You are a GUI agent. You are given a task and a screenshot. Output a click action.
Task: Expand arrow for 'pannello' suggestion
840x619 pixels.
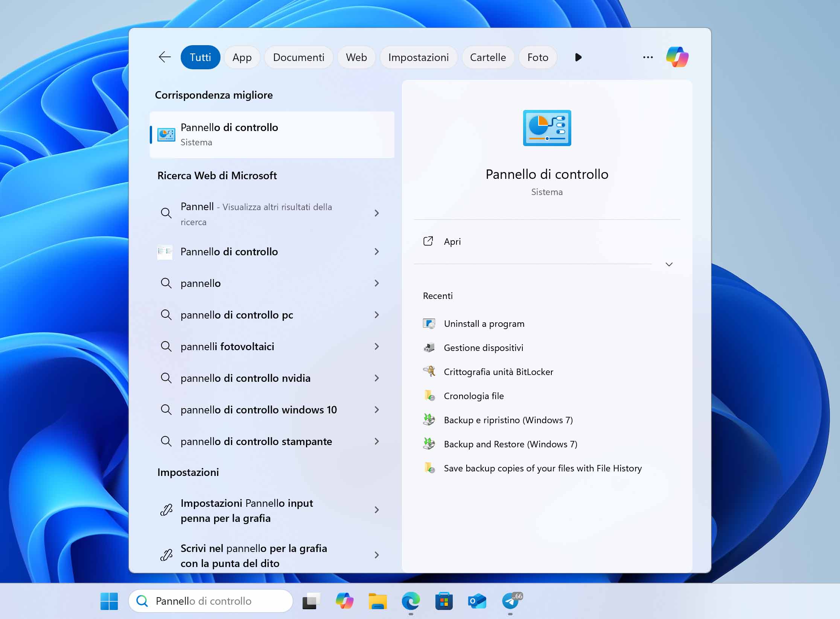[377, 283]
